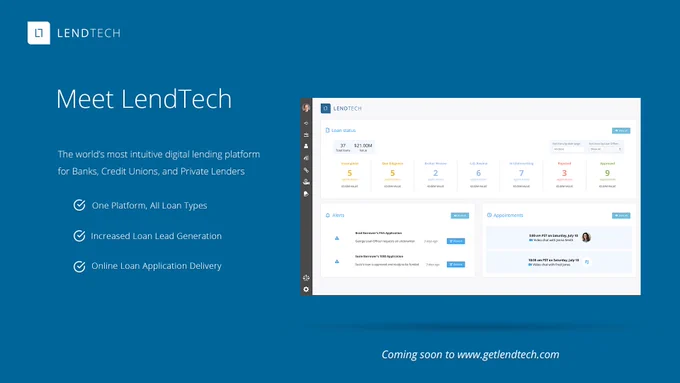Select the blue count 2 loan status
Viewport: 680px width, 383px height.
pos(435,173)
